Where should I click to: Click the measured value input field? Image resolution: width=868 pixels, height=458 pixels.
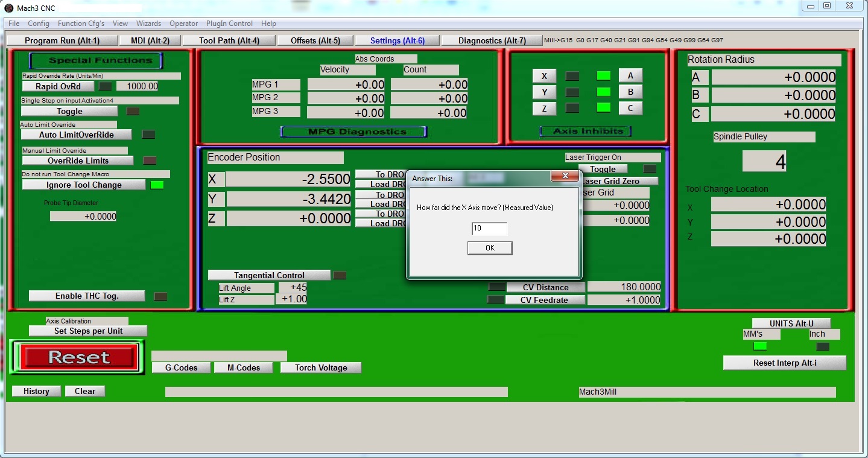[489, 228]
